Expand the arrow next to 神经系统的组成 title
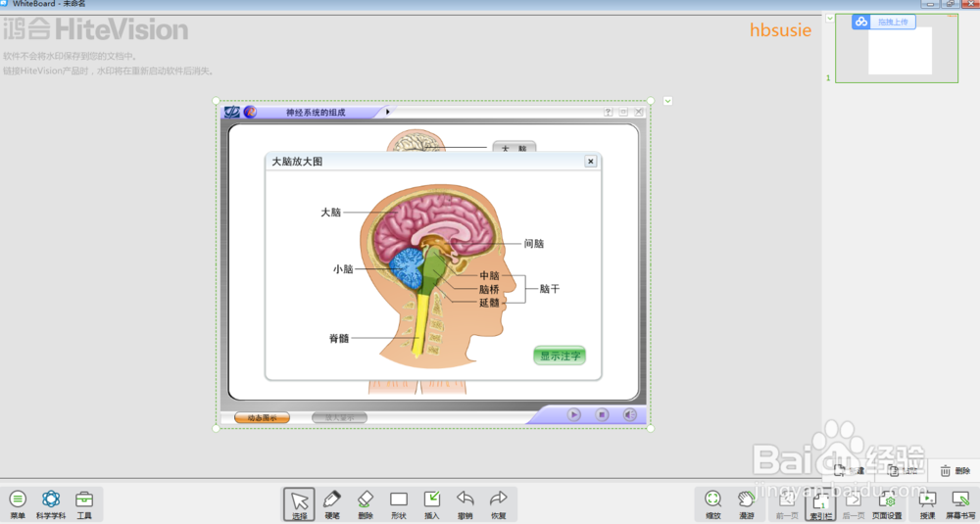 (x=387, y=113)
